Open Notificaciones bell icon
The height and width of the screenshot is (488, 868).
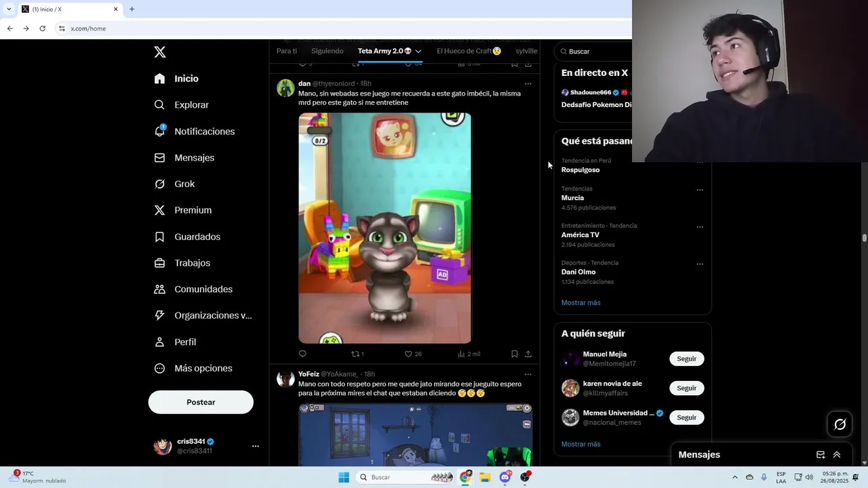tap(159, 131)
